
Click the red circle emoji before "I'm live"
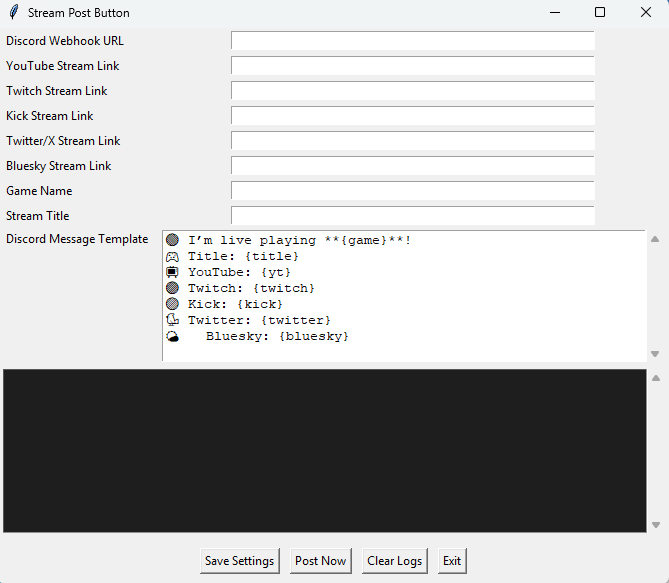coord(172,240)
